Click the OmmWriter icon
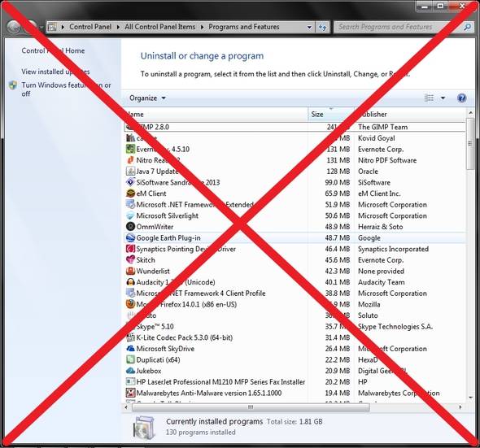480x448 pixels. pyautogui.click(x=130, y=227)
